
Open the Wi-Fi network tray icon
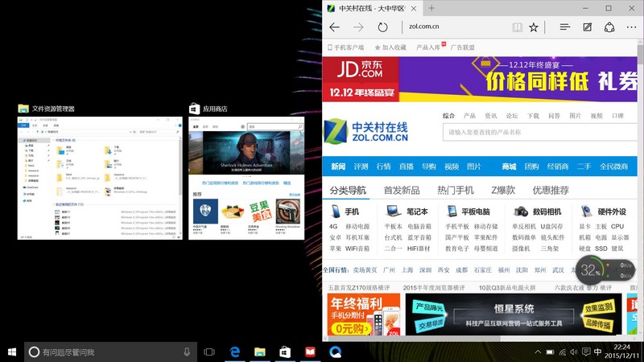point(563,352)
